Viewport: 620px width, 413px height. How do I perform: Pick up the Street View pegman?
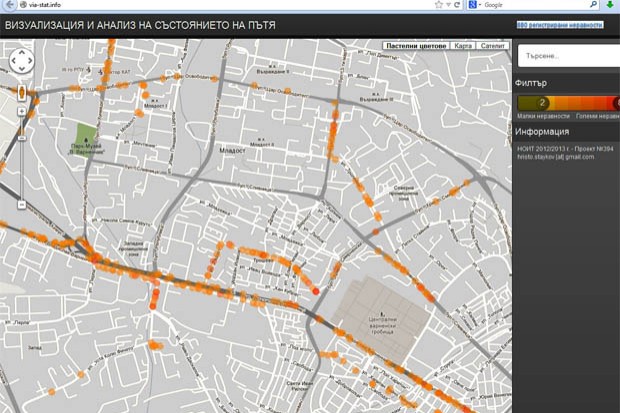(21, 93)
